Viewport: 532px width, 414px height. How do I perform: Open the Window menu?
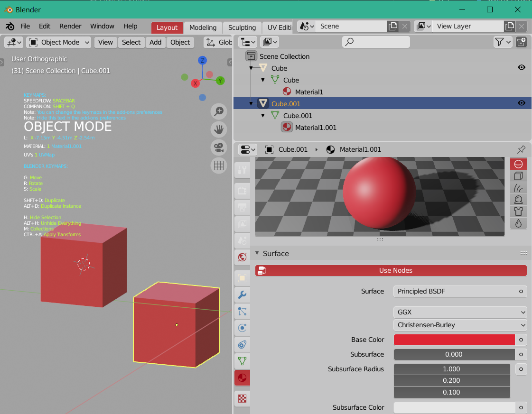click(102, 26)
